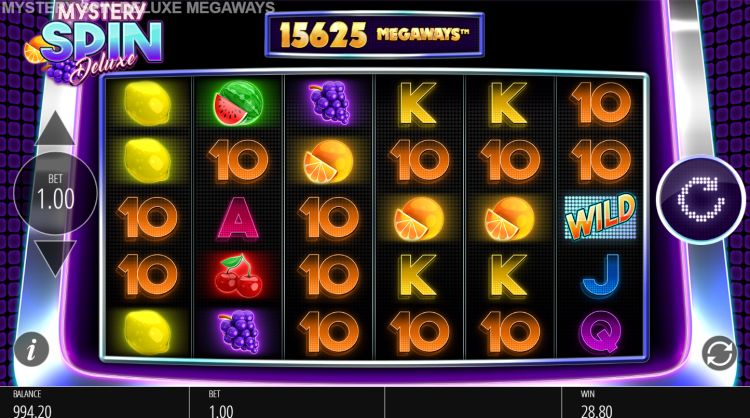
Task: Click the blue J symbol
Action: coord(601,275)
